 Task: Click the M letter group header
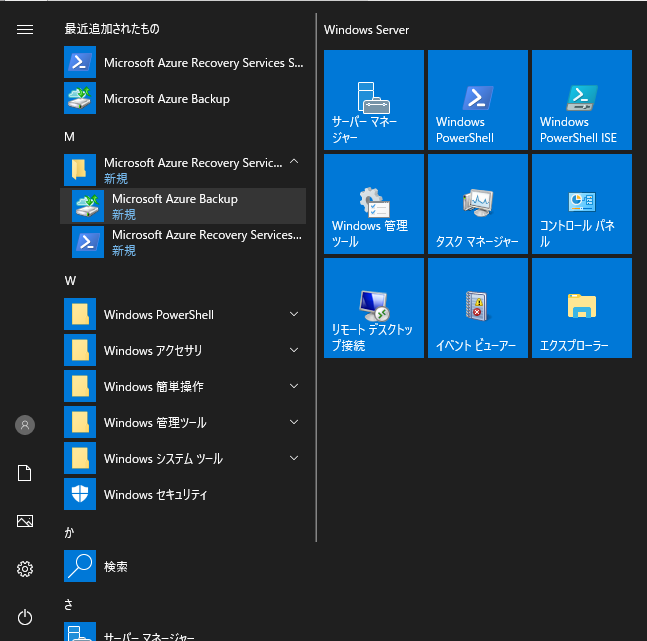pyautogui.click(x=69, y=137)
